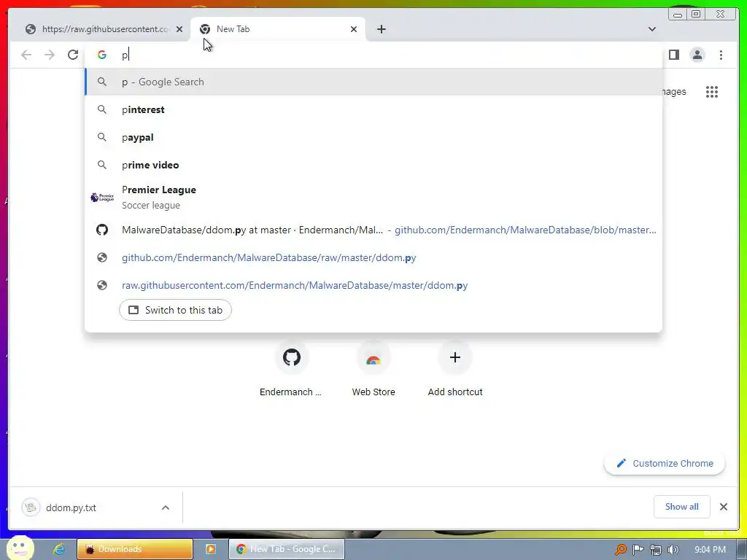This screenshot has width=747, height=560.
Task: Click Switch to this tab button
Action: (x=175, y=310)
